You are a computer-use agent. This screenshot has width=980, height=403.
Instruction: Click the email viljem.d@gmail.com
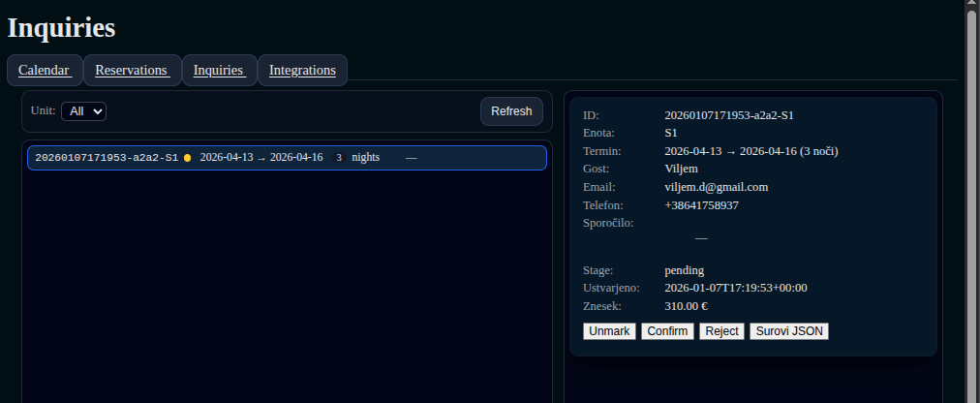click(716, 187)
